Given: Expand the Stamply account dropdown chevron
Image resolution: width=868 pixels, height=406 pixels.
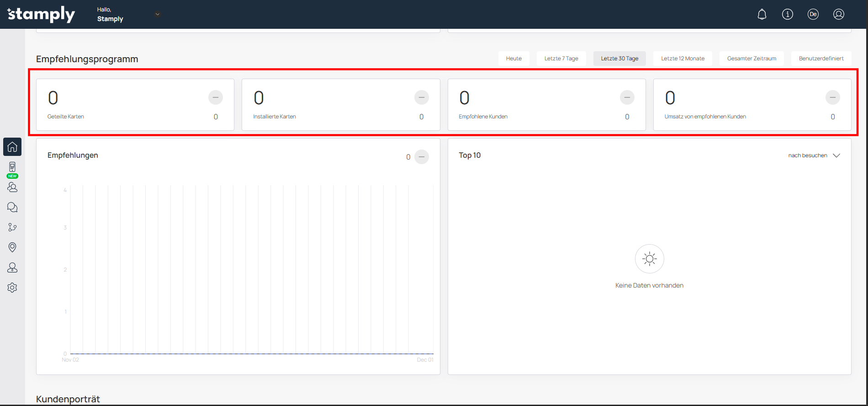Looking at the screenshot, I should click(157, 14).
